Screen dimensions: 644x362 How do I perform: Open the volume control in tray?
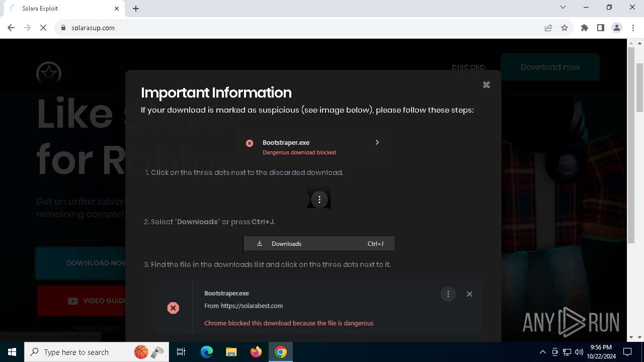[x=579, y=352]
